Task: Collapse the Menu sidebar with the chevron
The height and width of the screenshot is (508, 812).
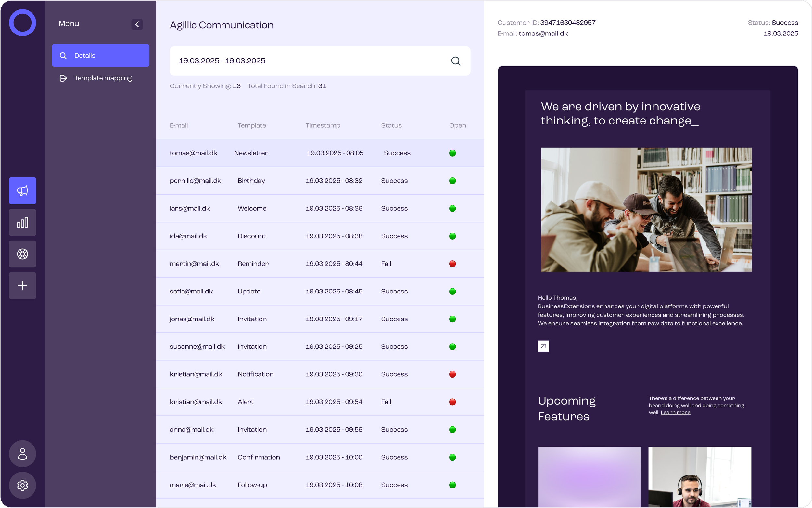Action: (x=137, y=24)
